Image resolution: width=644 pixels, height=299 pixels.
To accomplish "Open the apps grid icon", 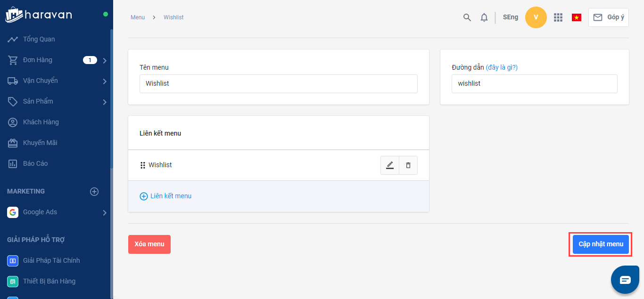I will click(558, 17).
